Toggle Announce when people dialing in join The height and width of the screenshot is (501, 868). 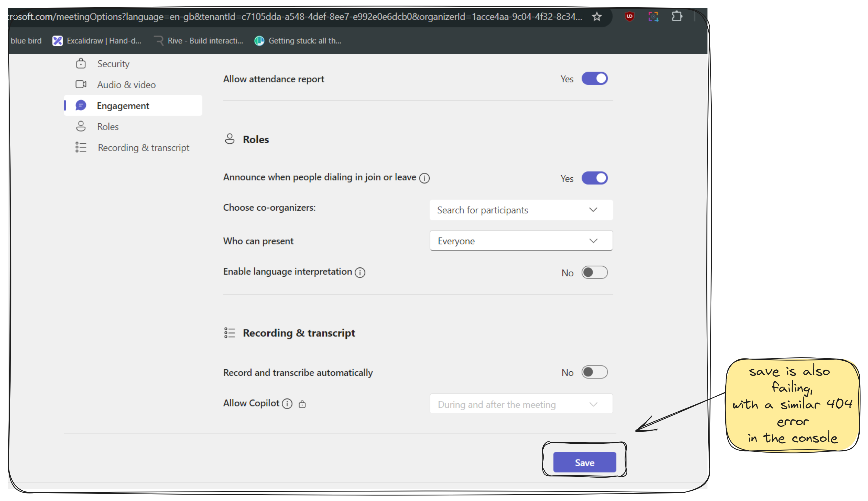click(x=594, y=178)
